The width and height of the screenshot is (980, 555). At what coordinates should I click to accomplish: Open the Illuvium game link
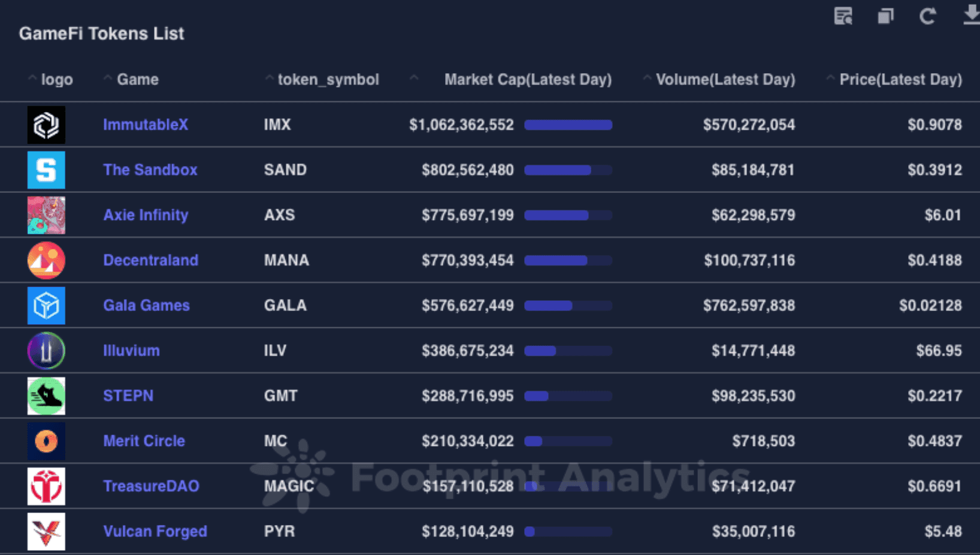click(x=131, y=351)
